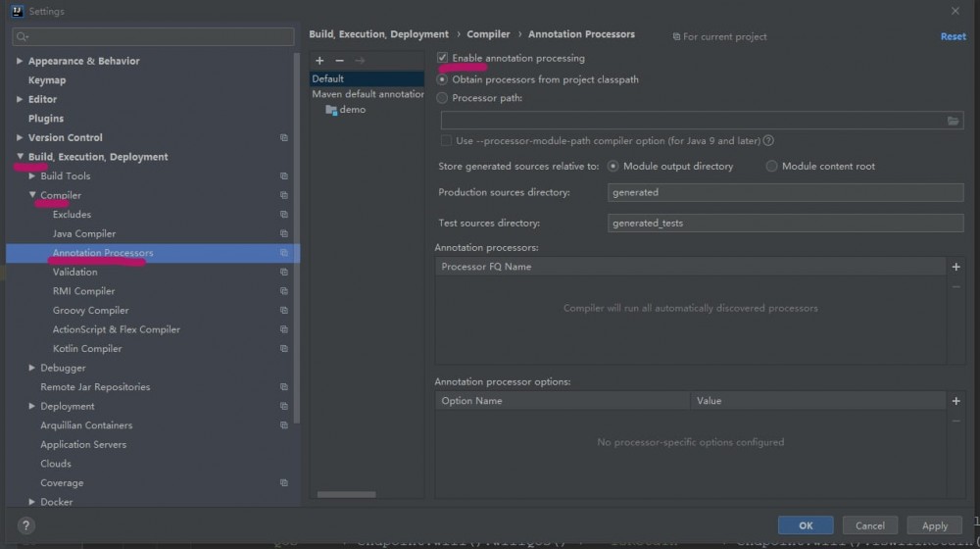Click project-level icon beside Validation
This screenshot has width=980, height=549.
click(x=284, y=272)
